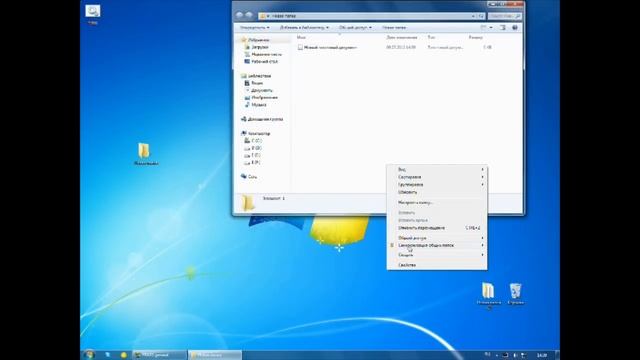Open the Группировка context menu submenu
Image resolution: width=640 pixels, height=360 pixels.
(x=437, y=184)
